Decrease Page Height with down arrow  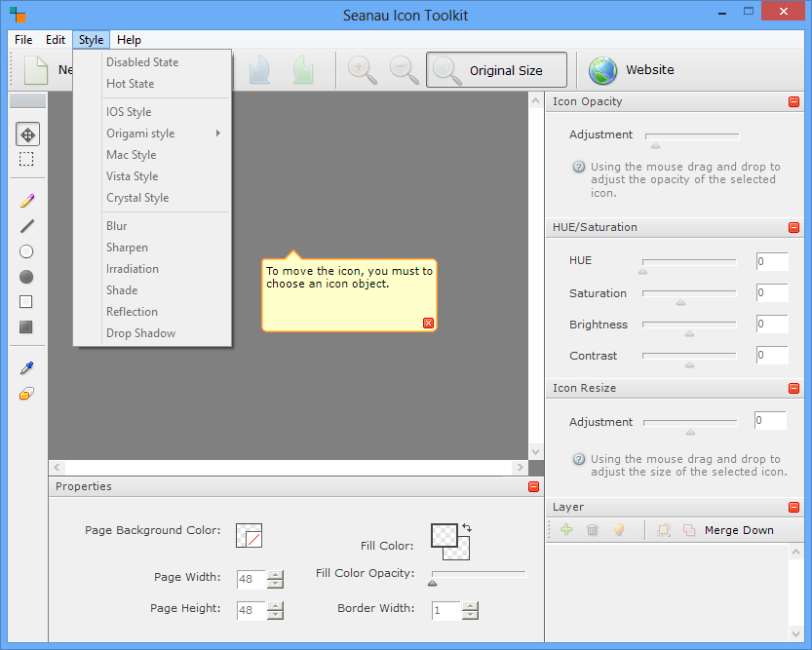coord(276,615)
